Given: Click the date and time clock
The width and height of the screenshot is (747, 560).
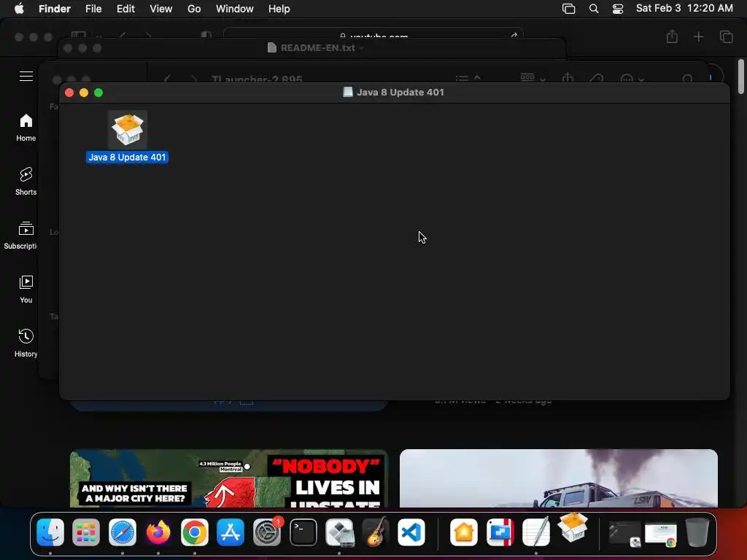Looking at the screenshot, I should click(x=684, y=9).
